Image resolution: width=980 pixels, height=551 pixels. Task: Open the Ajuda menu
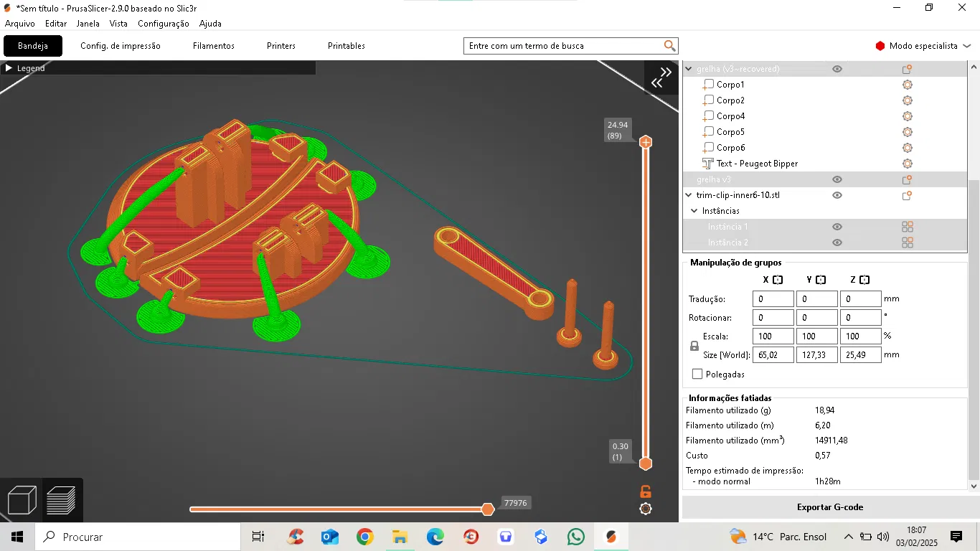[x=210, y=24]
